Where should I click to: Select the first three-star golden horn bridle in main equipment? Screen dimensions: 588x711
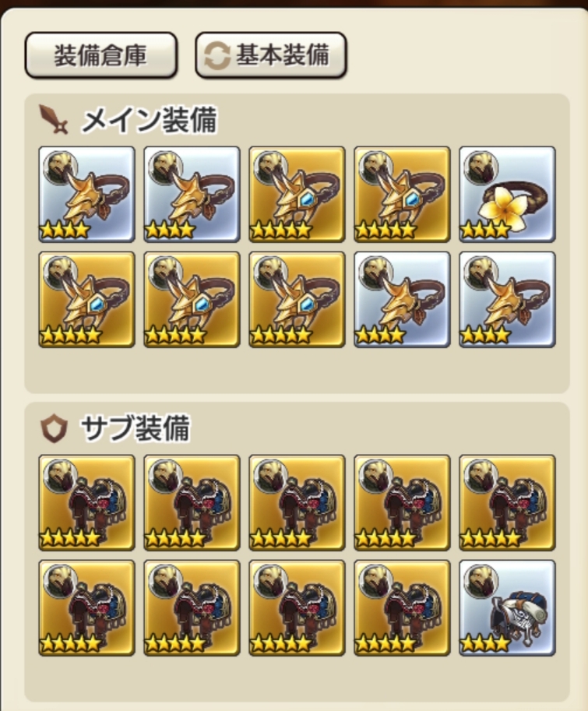tap(86, 194)
